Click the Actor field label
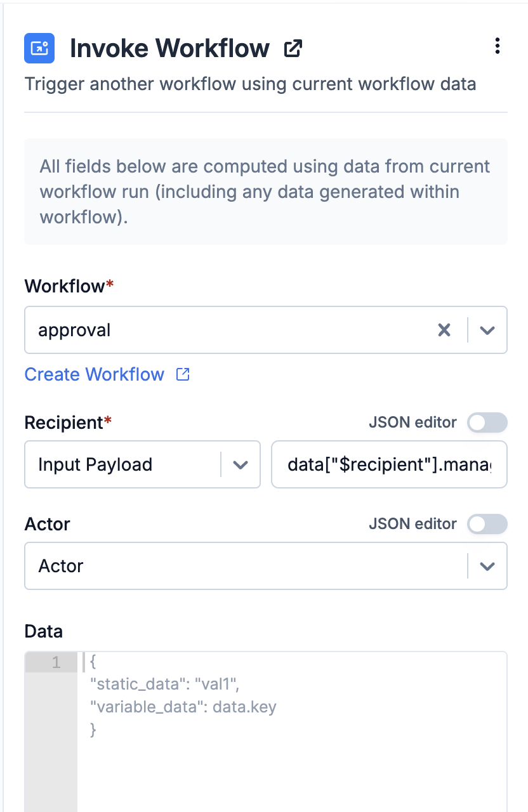The width and height of the screenshot is (528, 812). coord(47,524)
